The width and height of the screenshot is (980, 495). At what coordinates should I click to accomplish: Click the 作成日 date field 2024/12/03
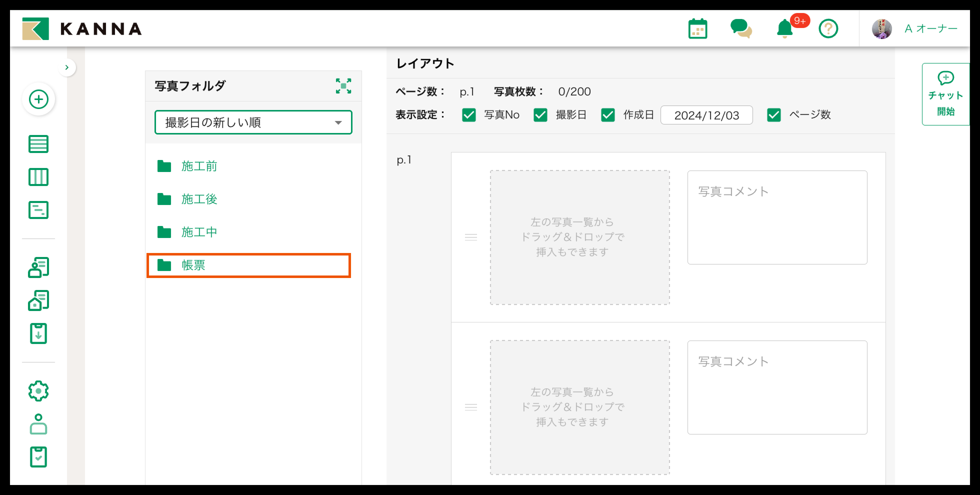click(706, 115)
